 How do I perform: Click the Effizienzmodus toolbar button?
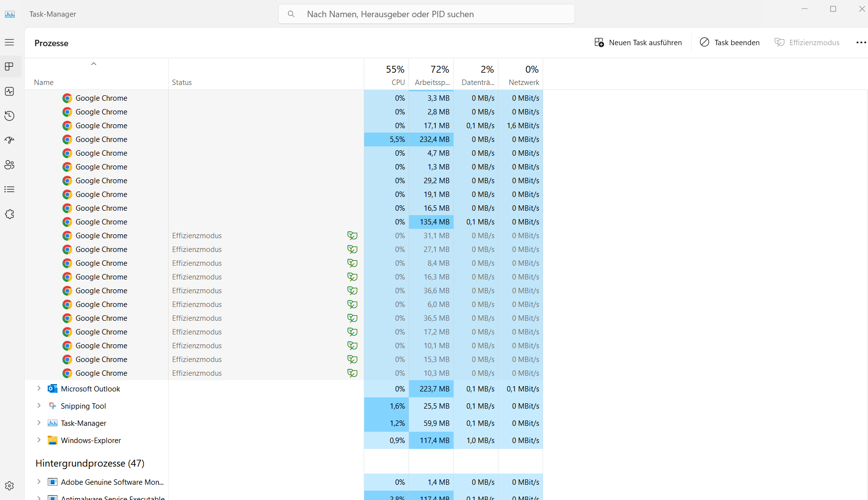[807, 43]
